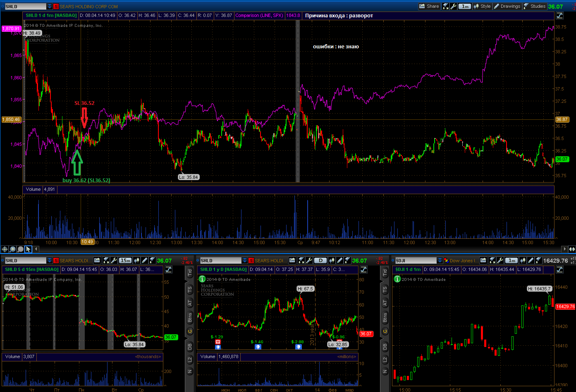Open Btns tab on 15m chart sidebar
This screenshot has width=576, height=392.
pos(190,317)
